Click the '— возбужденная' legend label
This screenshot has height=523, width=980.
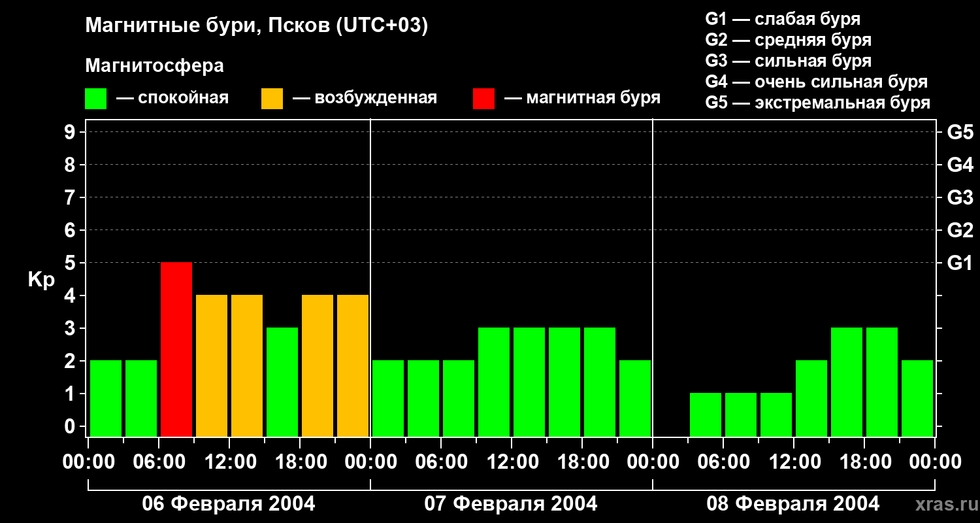pyautogui.click(x=365, y=98)
